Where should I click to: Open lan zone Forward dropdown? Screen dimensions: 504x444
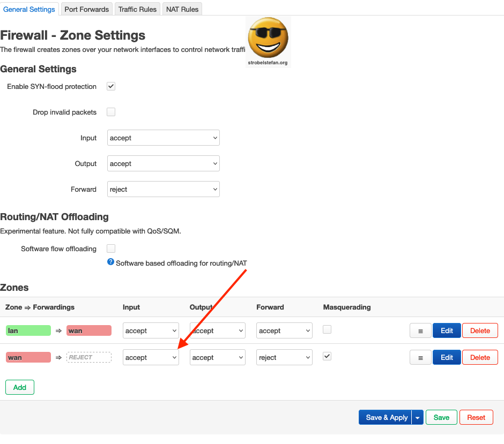pos(284,331)
